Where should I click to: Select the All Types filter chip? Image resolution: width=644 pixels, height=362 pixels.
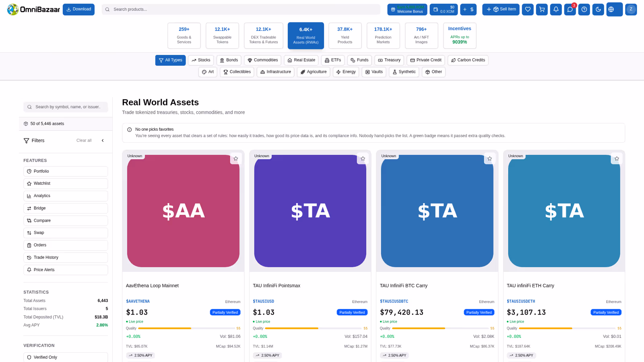coord(170,60)
